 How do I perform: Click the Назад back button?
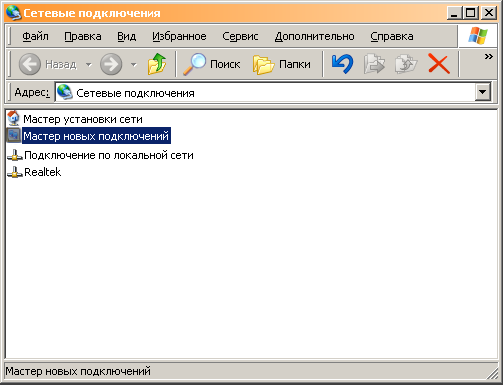[48, 64]
